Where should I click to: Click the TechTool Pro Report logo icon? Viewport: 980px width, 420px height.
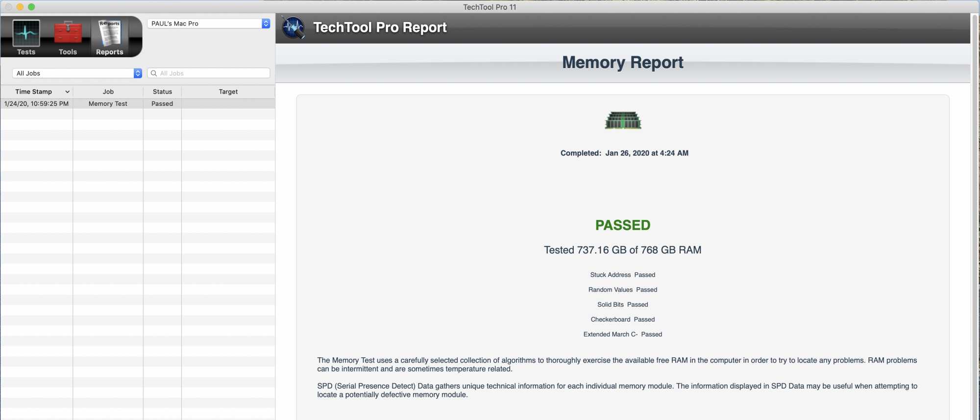pos(294,28)
